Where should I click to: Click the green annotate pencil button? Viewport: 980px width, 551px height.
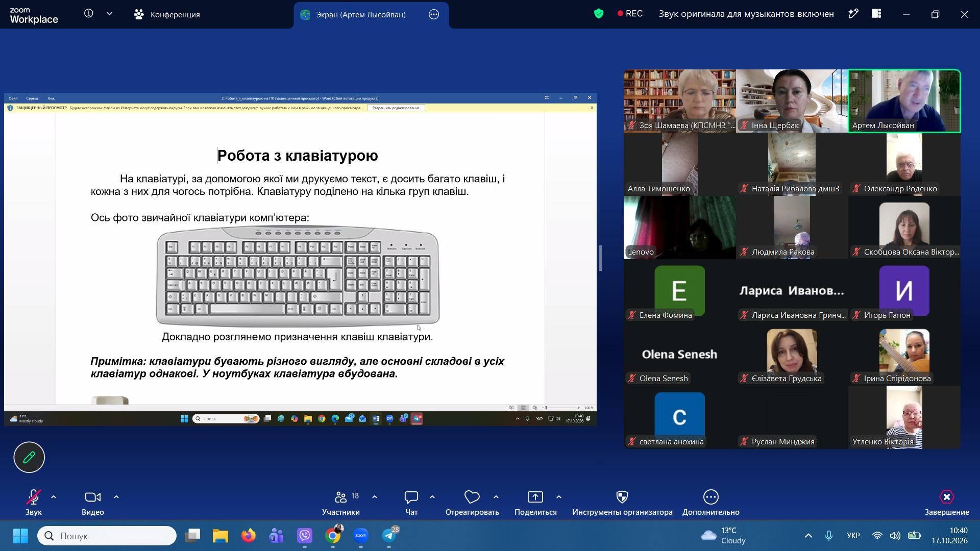coord(29,457)
